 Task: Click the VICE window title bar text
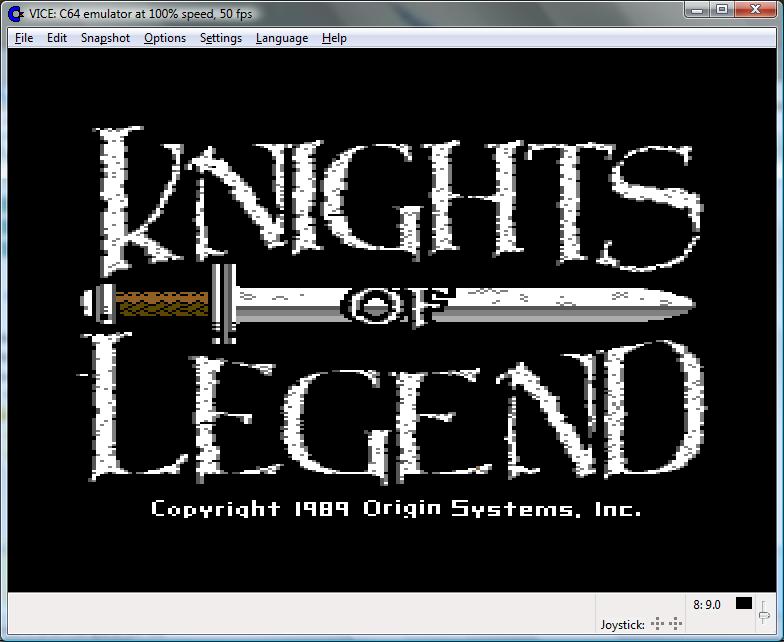(x=140, y=14)
